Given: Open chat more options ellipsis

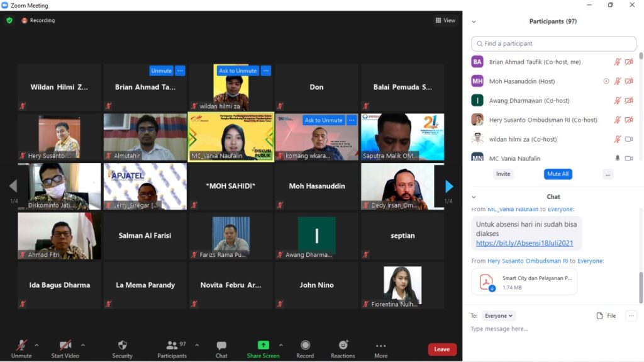Looking at the screenshot, I should 631,316.
